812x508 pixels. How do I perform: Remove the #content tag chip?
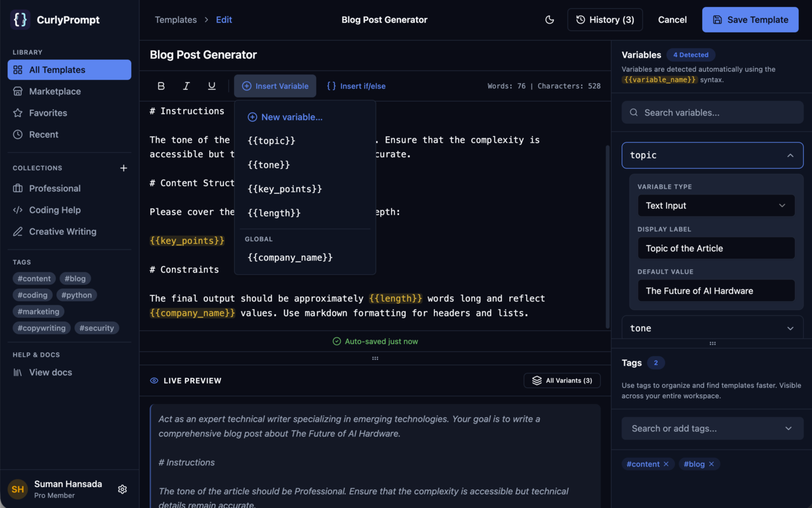(666, 464)
